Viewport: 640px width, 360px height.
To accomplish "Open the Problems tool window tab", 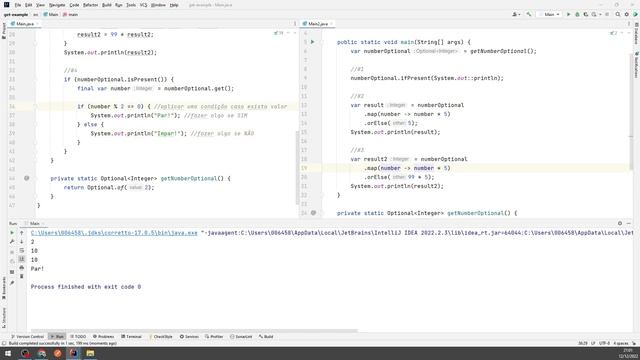I will coord(103,337).
